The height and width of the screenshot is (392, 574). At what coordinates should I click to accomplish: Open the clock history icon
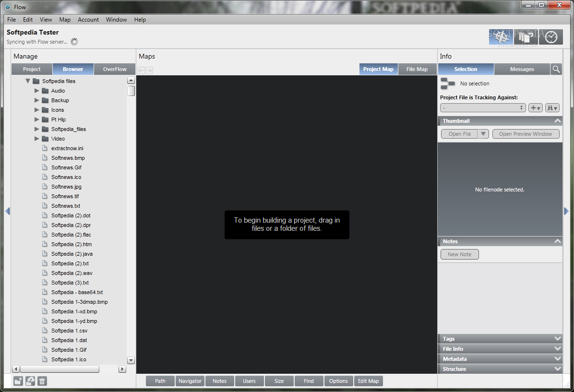coord(551,37)
